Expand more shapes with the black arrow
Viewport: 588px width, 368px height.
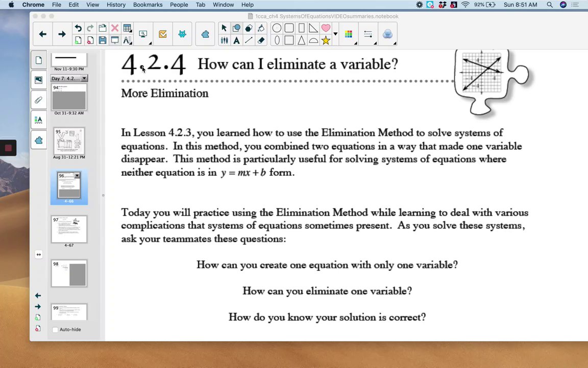pos(336,34)
